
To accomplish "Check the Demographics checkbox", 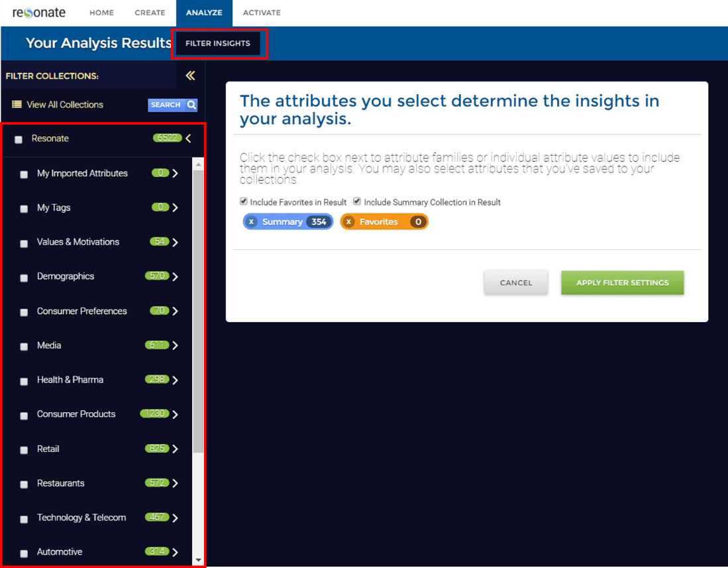I will pyautogui.click(x=24, y=278).
